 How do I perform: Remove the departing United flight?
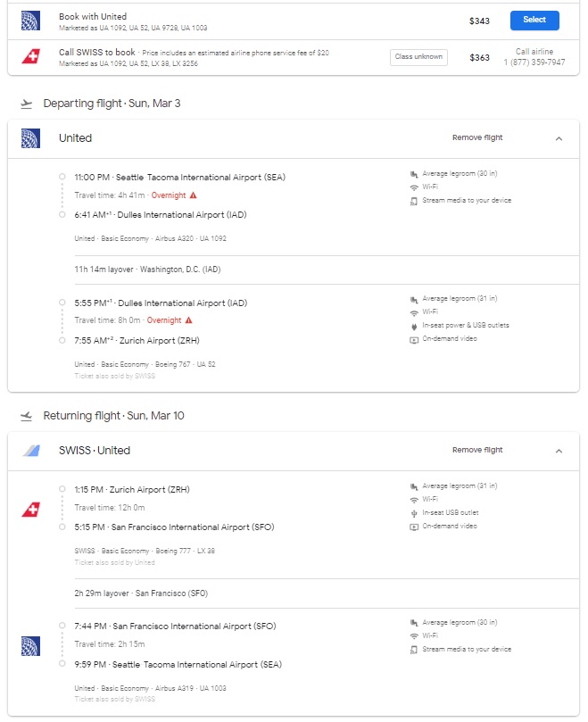[477, 138]
